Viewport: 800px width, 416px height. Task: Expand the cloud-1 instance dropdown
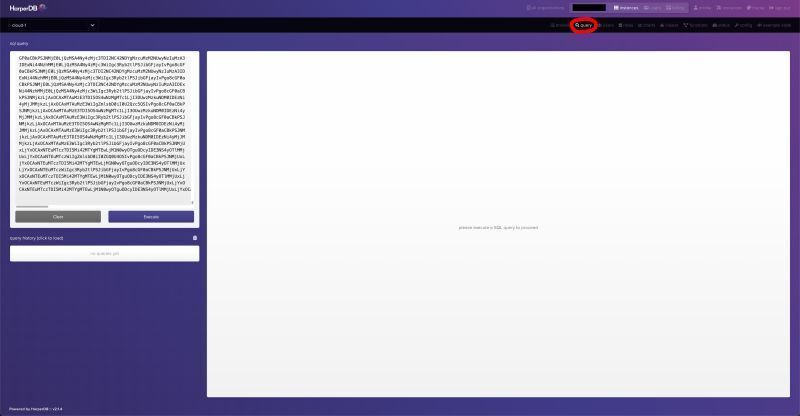click(x=52, y=25)
